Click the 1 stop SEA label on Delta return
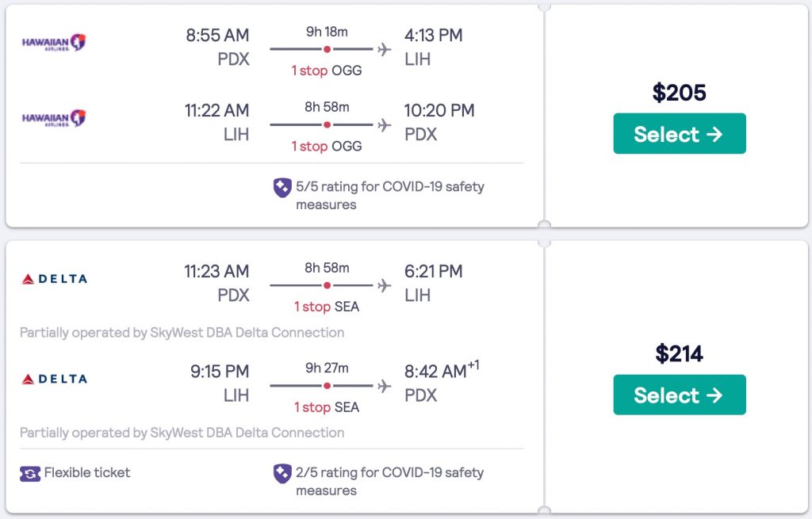Screen dimensions: 812x519 [326, 407]
